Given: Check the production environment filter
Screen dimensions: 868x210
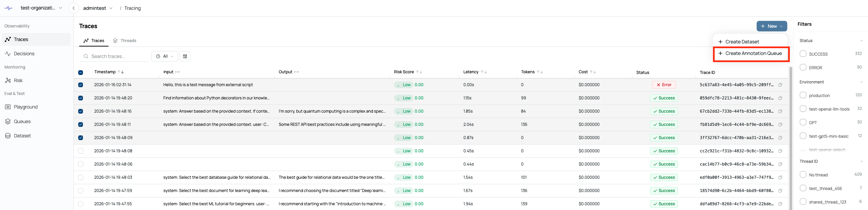Looking at the screenshot, I should click(803, 95).
